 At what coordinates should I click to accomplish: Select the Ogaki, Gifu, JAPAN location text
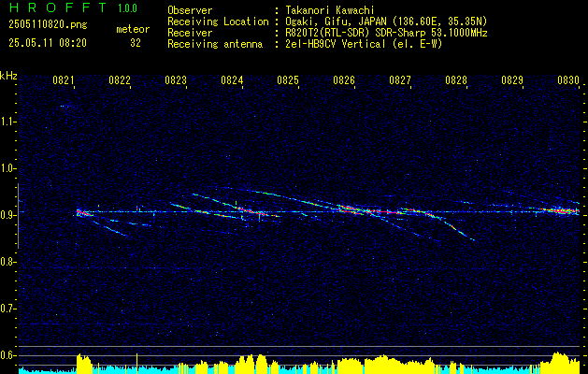(x=386, y=22)
